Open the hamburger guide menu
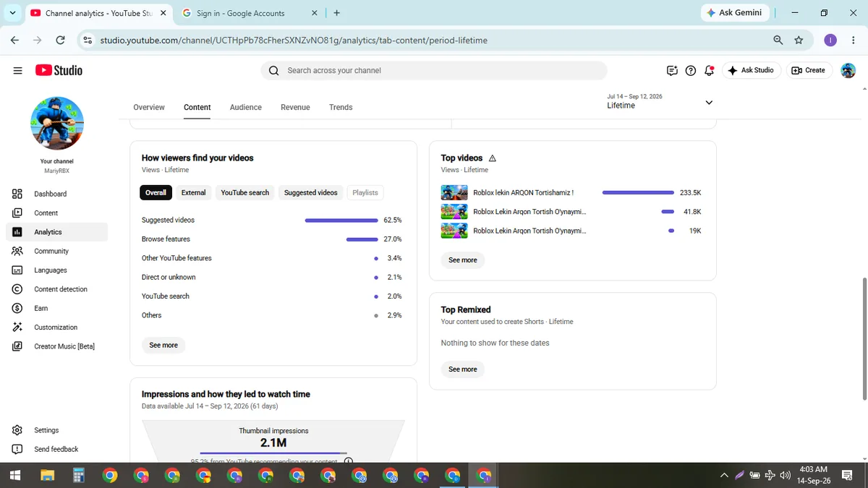868x488 pixels. tap(17, 70)
